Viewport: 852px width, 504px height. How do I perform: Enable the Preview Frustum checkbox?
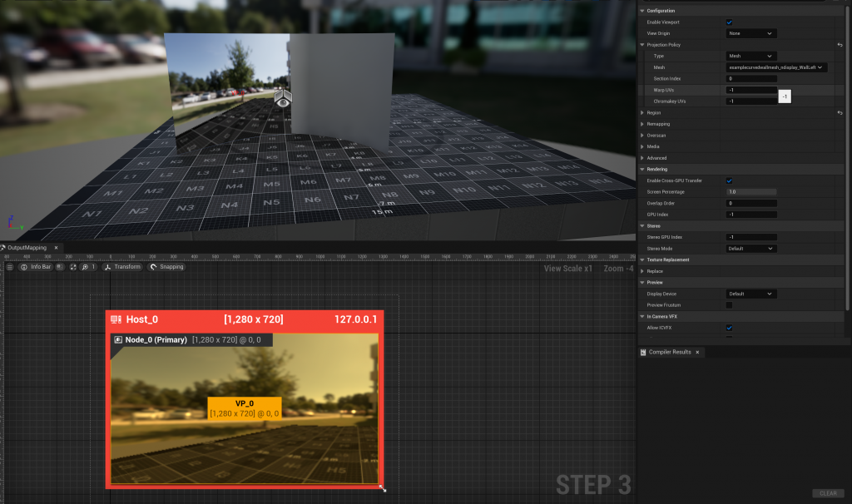729,305
